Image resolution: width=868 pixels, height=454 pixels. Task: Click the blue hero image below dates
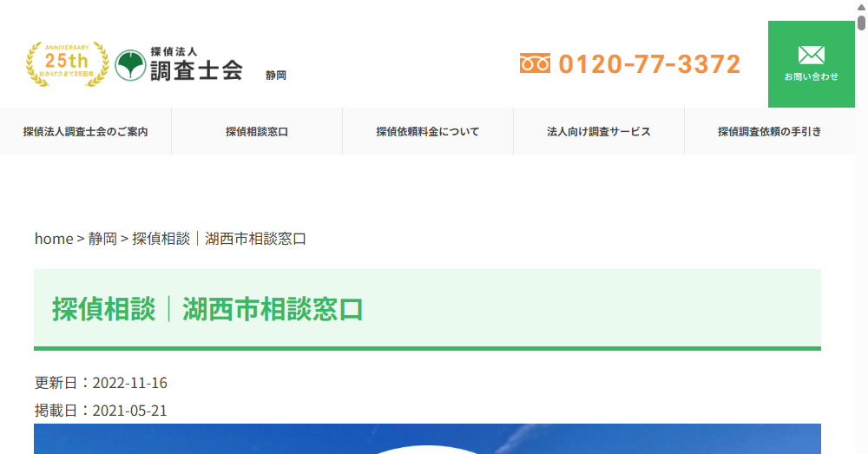pyautogui.click(x=427, y=438)
